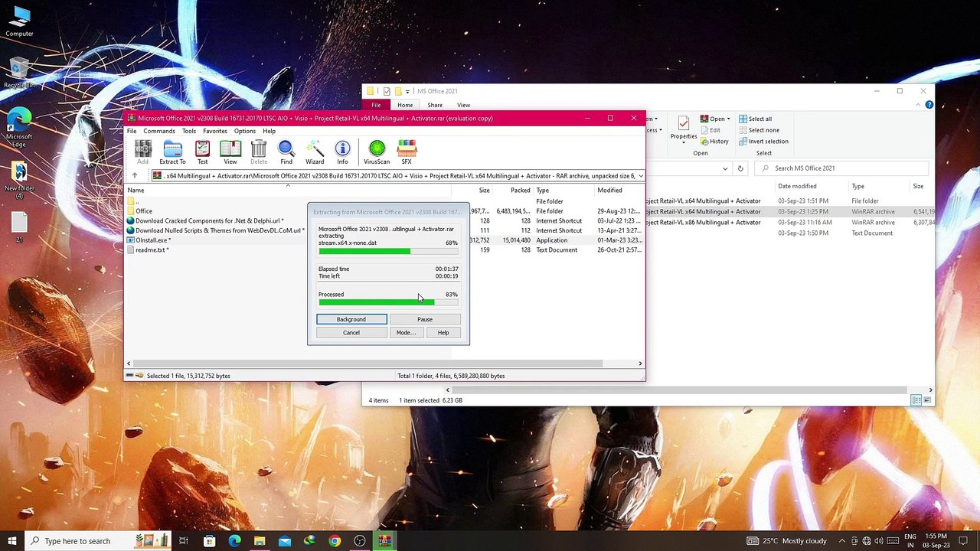Switch to the Explorer View tab

click(463, 105)
